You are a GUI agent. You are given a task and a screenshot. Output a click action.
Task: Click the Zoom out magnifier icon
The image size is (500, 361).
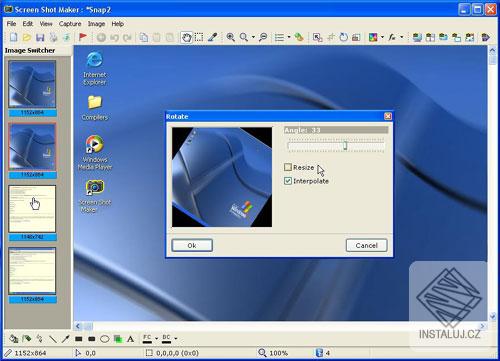(263, 37)
